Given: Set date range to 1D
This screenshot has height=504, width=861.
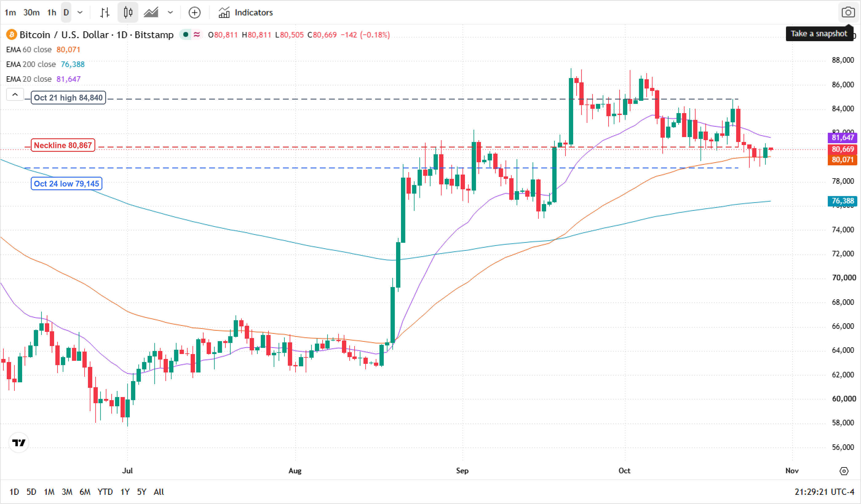Looking at the screenshot, I should coord(14,492).
